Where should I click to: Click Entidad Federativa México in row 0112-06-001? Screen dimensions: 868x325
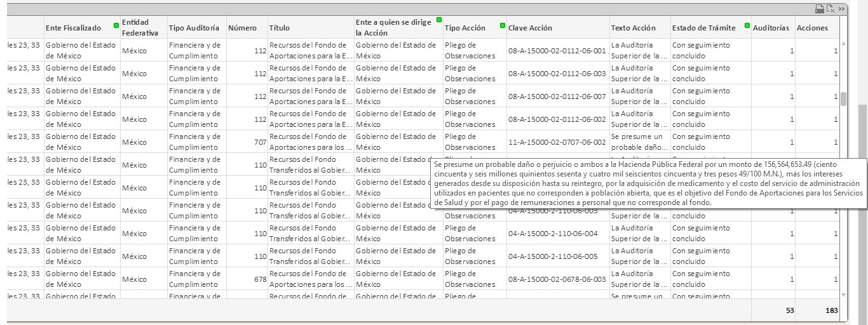pos(144,51)
